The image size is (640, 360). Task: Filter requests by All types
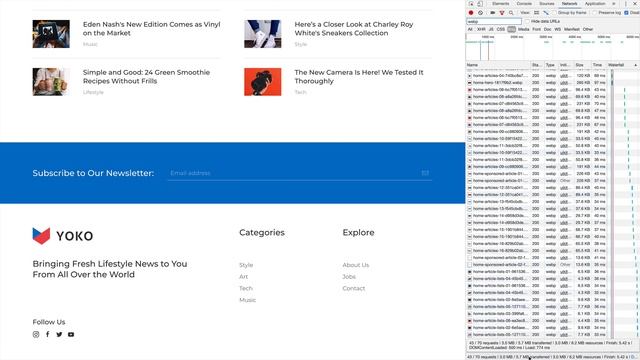point(470,29)
